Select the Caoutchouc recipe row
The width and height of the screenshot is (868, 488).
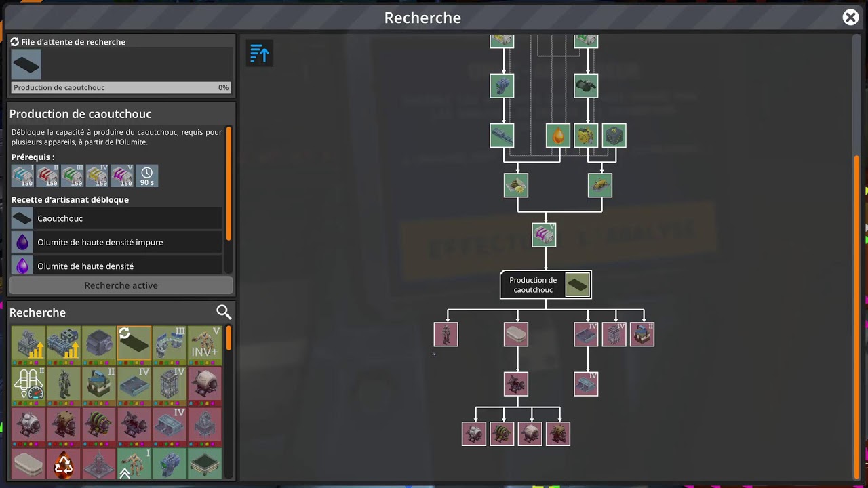[x=117, y=218]
